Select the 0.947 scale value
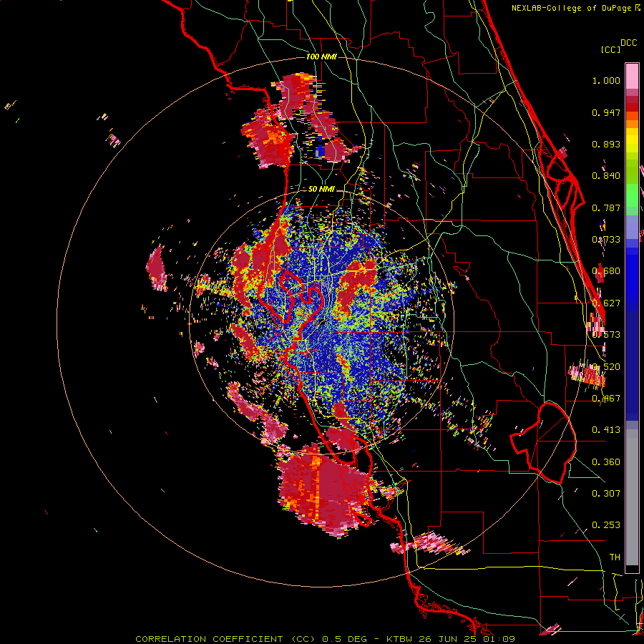This screenshot has height=644, width=644. coord(606,112)
